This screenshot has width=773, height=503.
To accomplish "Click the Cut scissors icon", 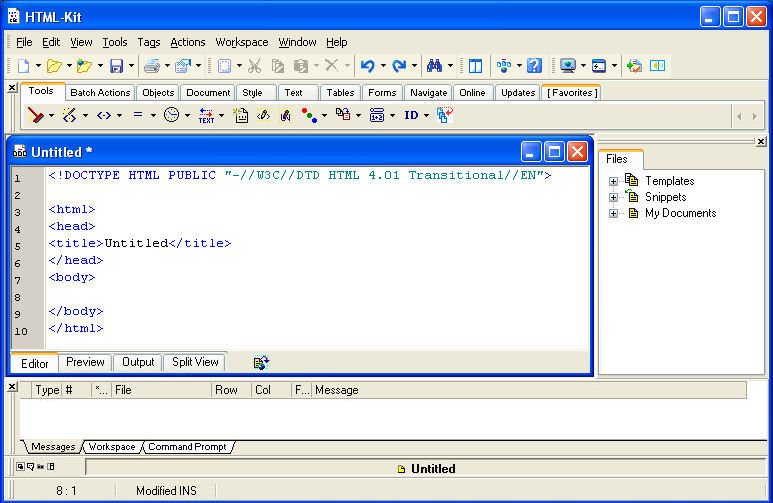I will pyautogui.click(x=254, y=66).
